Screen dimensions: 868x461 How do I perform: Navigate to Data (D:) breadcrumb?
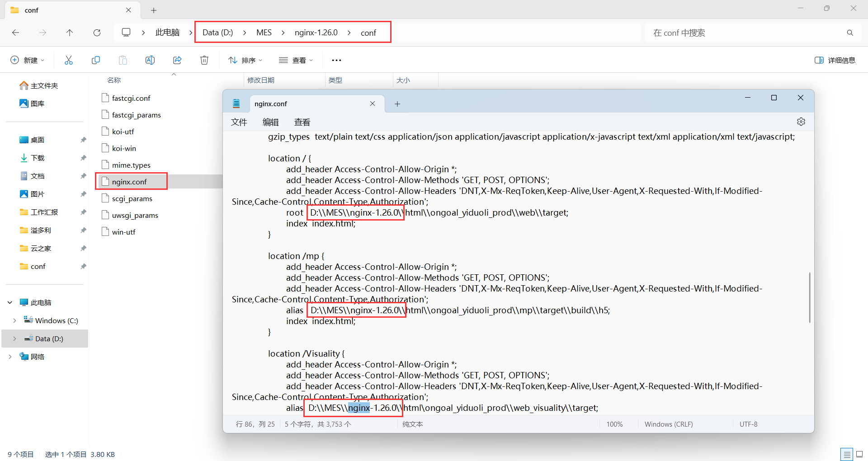217,33
